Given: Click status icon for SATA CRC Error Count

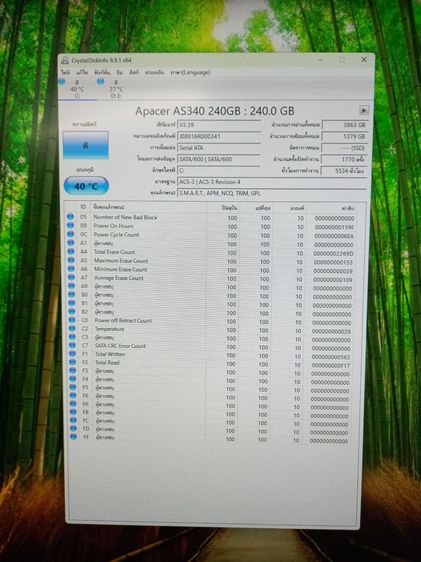Looking at the screenshot, I should (x=72, y=345).
